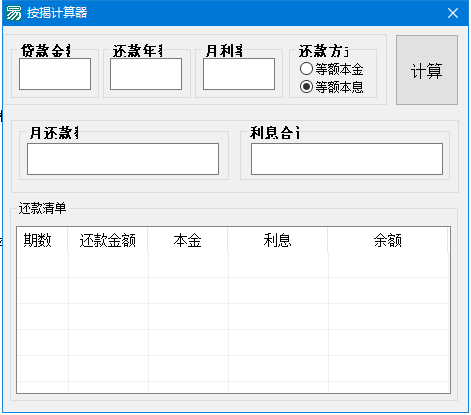Click the 月利率 input box

(x=239, y=74)
